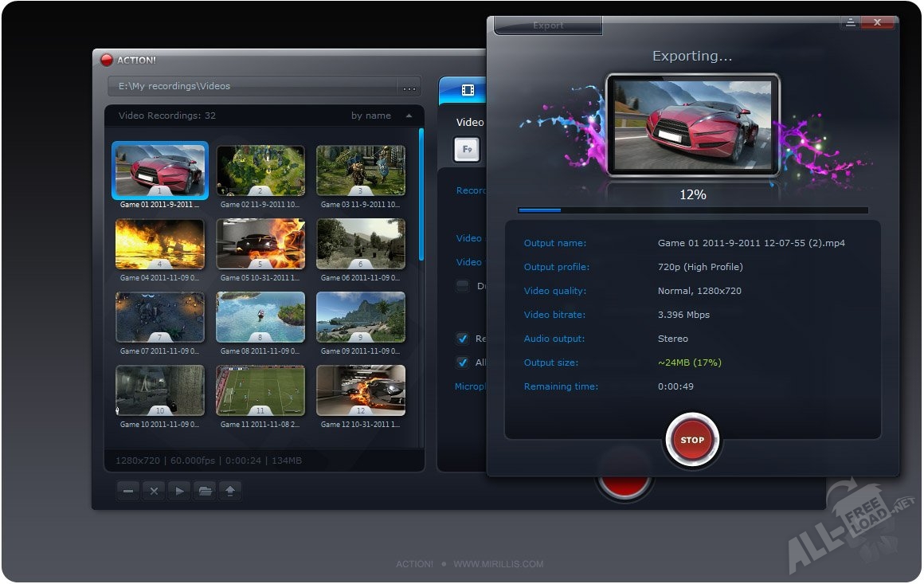The width and height of the screenshot is (924, 584).
Task: Click the Export tab title
Action: tap(548, 25)
